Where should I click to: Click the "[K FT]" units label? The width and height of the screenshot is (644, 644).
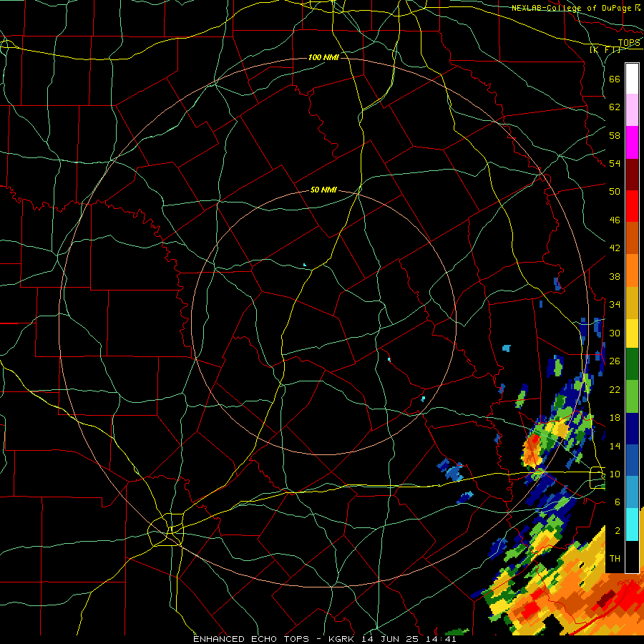click(x=605, y=49)
